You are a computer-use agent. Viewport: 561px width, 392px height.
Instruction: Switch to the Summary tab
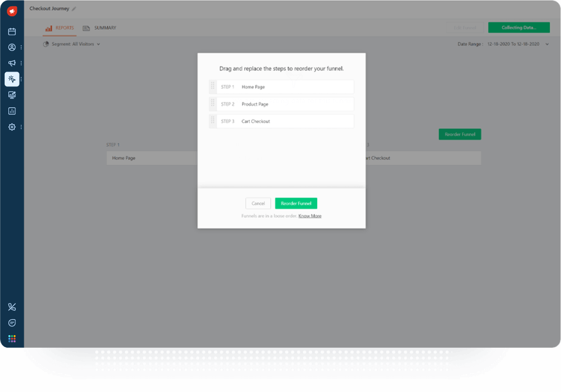[100, 28]
